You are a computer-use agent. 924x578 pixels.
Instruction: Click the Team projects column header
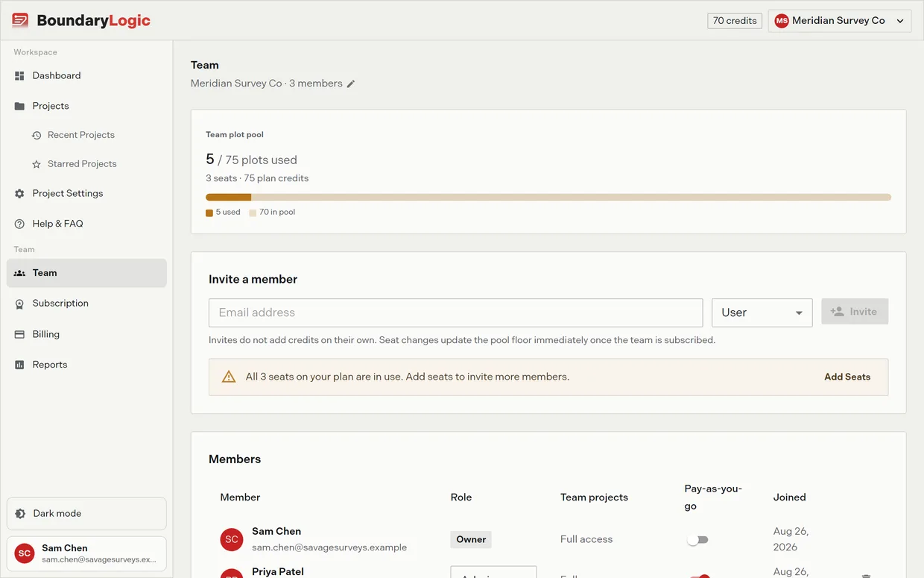click(594, 497)
